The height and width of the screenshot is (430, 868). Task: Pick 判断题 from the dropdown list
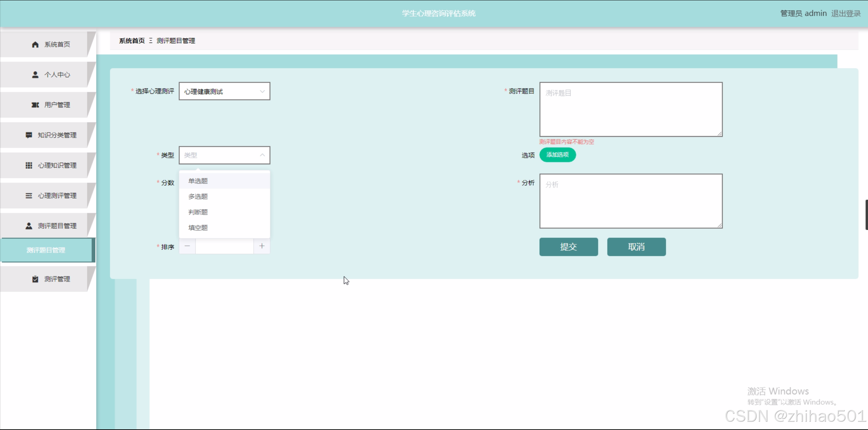click(x=198, y=212)
